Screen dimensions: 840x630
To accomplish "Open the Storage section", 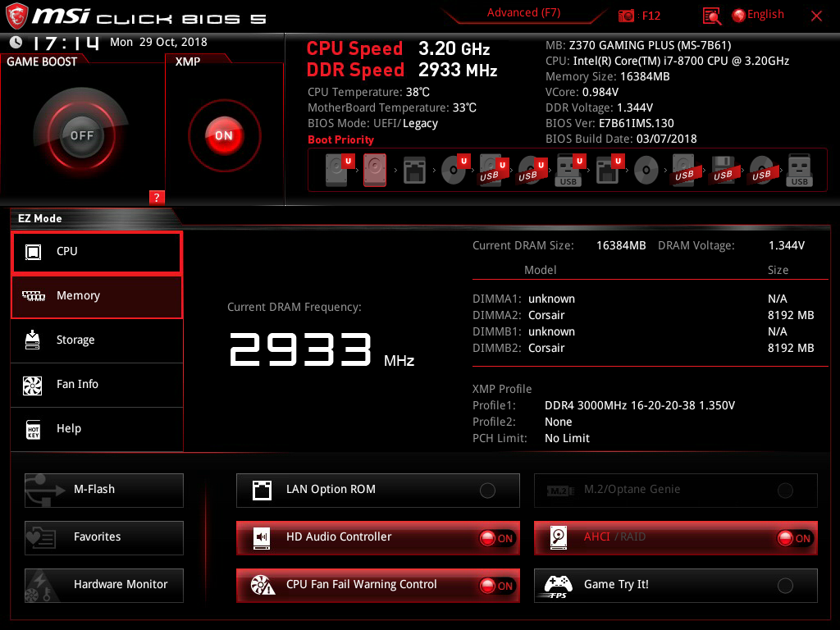I will click(x=97, y=340).
